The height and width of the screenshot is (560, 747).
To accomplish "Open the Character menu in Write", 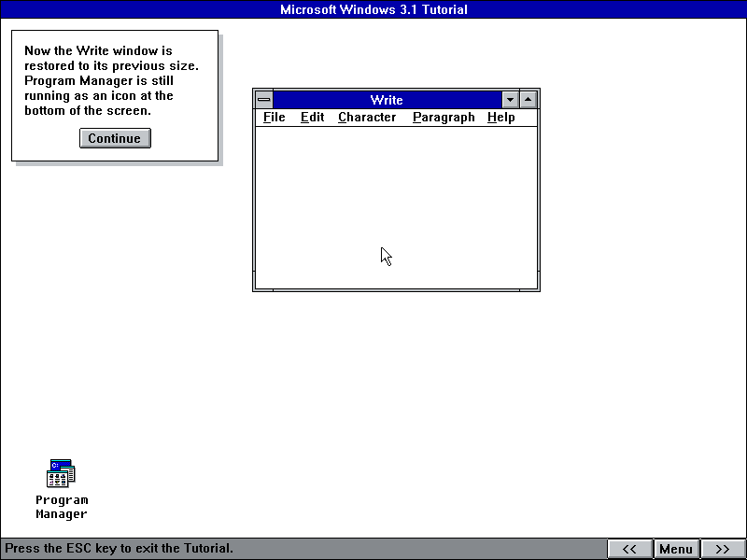I will 367,118.
